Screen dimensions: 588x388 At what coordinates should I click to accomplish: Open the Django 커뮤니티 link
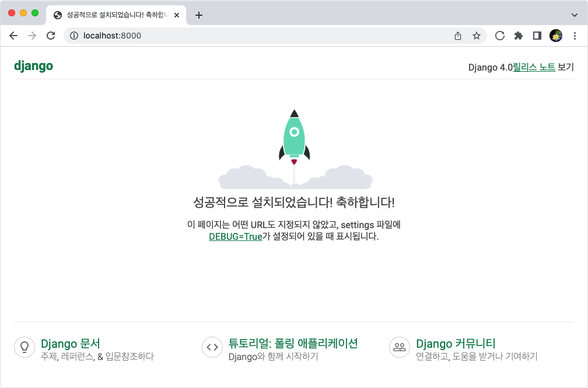pyautogui.click(x=456, y=343)
